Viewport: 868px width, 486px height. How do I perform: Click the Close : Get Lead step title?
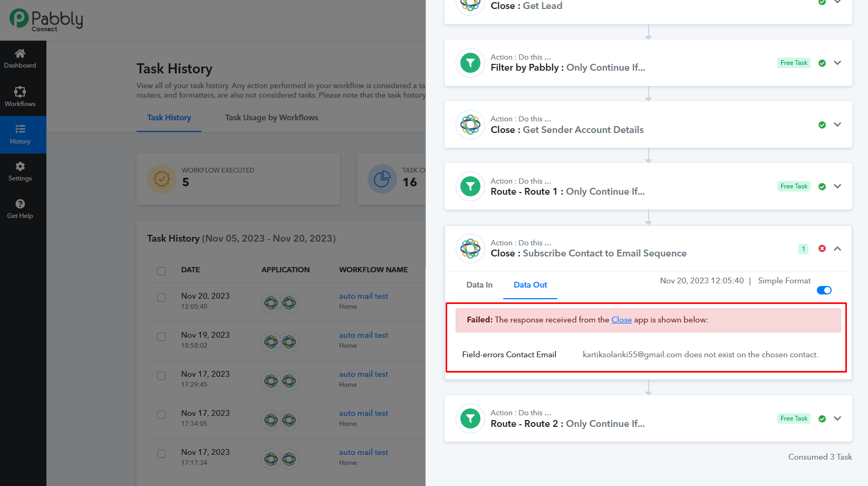[526, 6]
